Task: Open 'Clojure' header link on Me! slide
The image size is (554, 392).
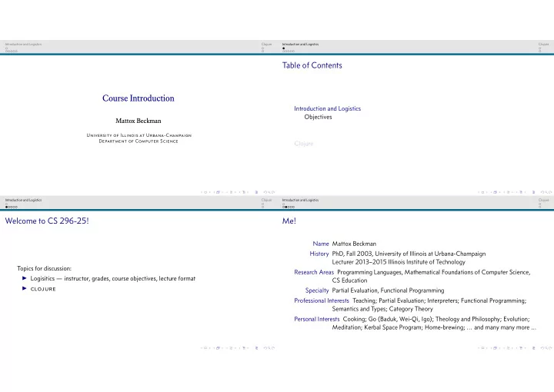Action: tap(544, 200)
